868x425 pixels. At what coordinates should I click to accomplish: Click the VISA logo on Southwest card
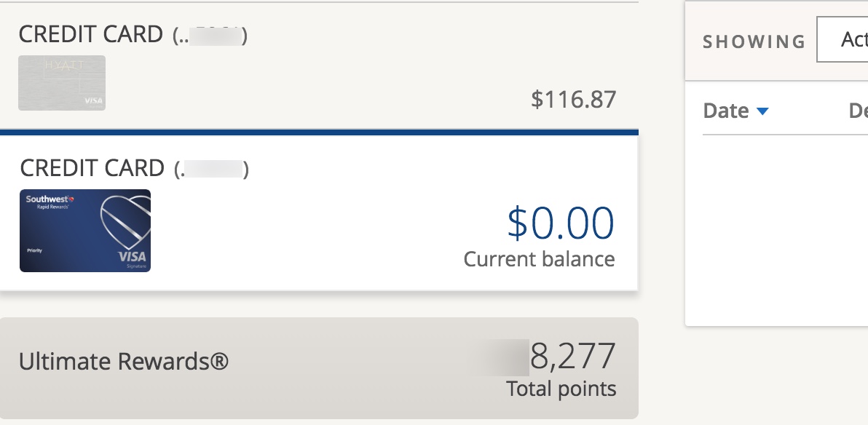(x=132, y=257)
